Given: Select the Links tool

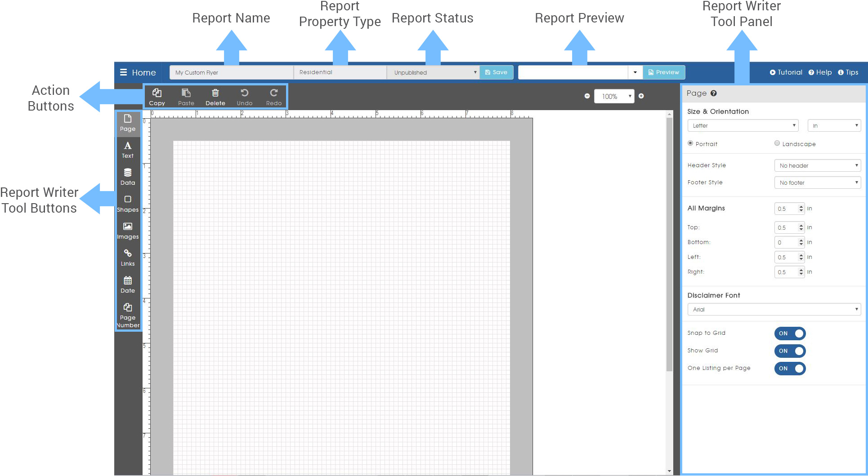Looking at the screenshot, I should tap(128, 257).
